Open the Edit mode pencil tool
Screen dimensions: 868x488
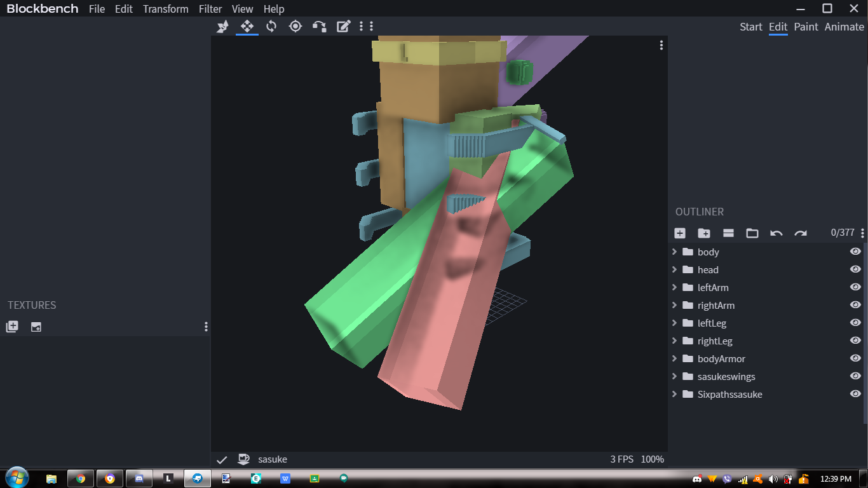coord(343,26)
